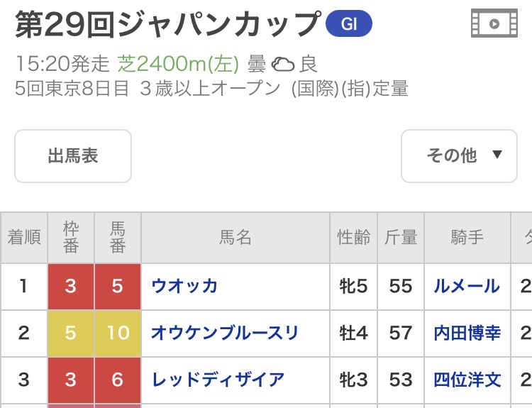Open horse レッドディザイア profile link
The width and height of the screenshot is (532, 408).
pyautogui.click(x=218, y=379)
